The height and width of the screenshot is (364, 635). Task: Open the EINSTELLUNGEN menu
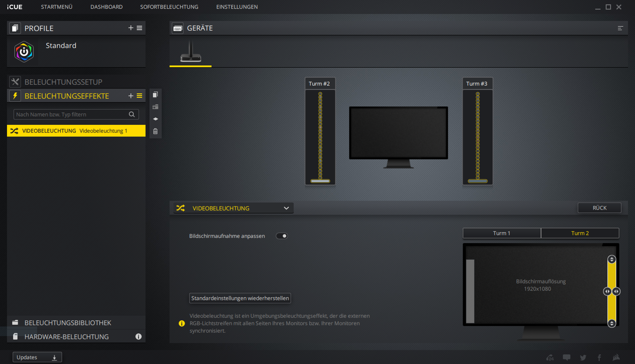[237, 7]
